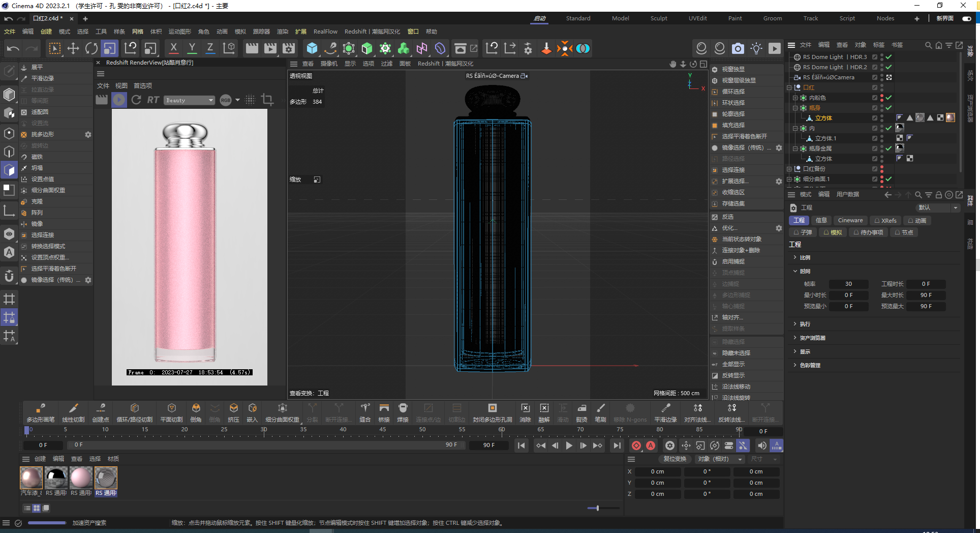Viewport: 980px width, 533px height.
Task: Open the 网格 menu in menu bar
Action: click(x=137, y=32)
